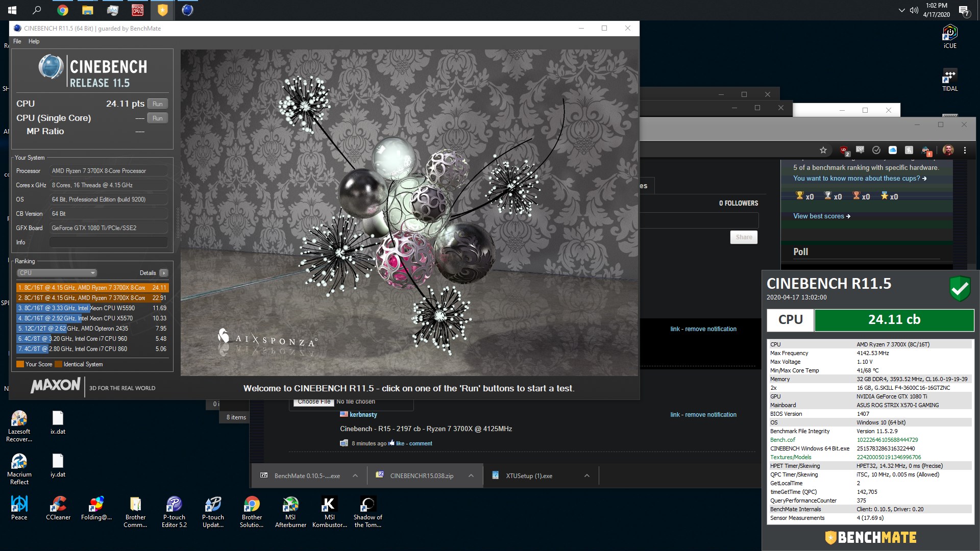Open MSI Kombustor desktop shortcut
This screenshot has width=980, height=551.
[x=329, y=512]
